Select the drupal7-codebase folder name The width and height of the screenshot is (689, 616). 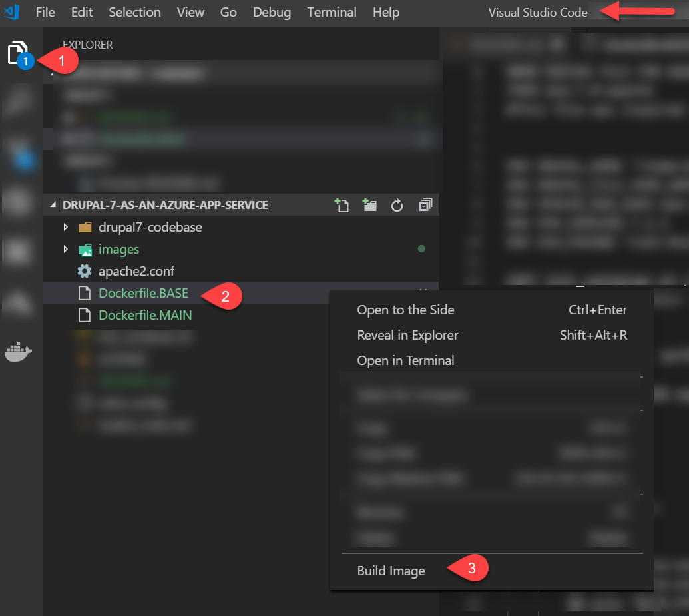(x=150, y=227)
